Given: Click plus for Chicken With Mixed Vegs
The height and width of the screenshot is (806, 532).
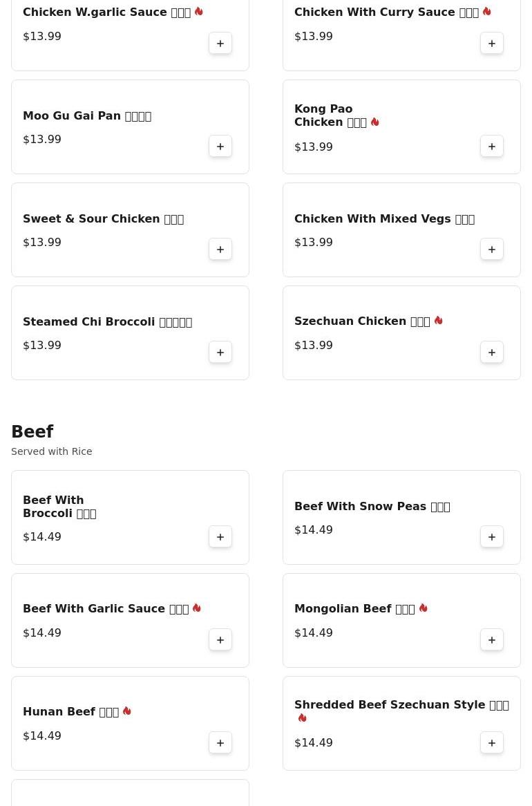Looking at the screenshot, I should click(x=491, y=249).
